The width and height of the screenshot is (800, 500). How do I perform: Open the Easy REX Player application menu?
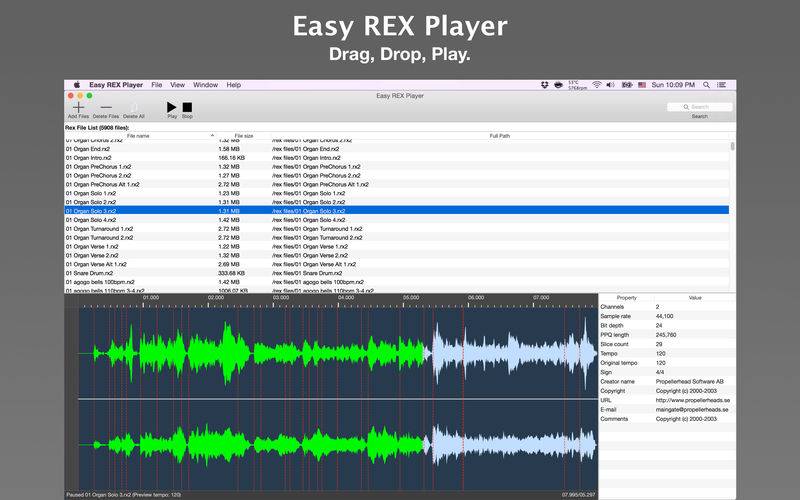click(x=116, y=85)
